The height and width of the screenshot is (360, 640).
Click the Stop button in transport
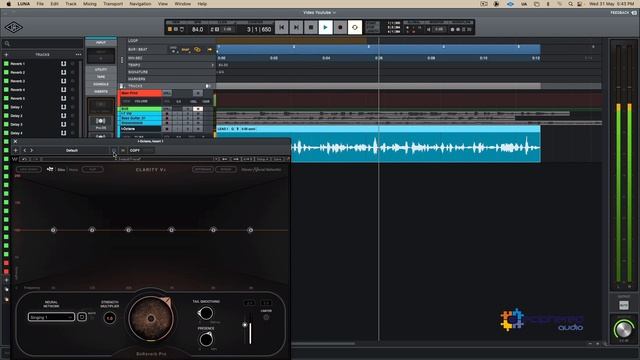pyautogui.click(x=311, y=27)
